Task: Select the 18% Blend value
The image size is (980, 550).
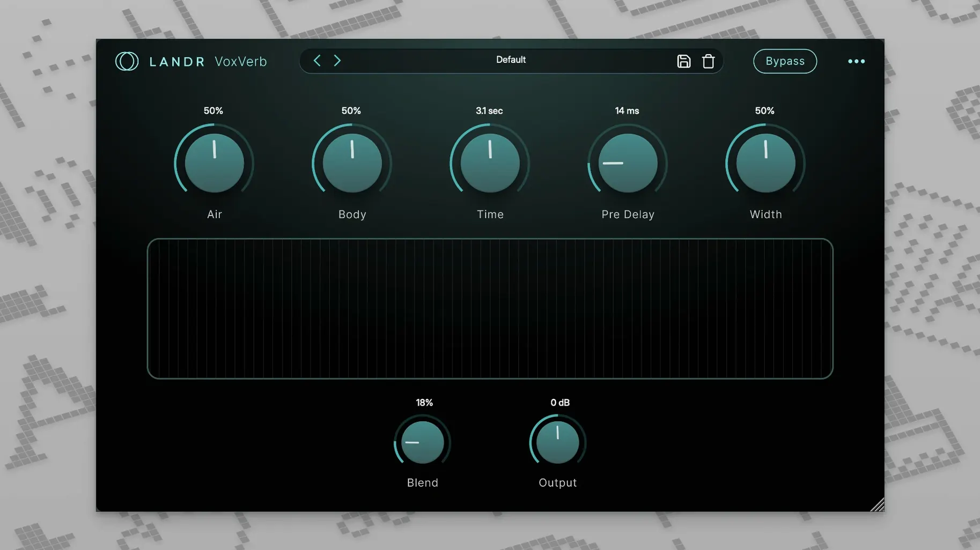Action: [x=424, y=403]
